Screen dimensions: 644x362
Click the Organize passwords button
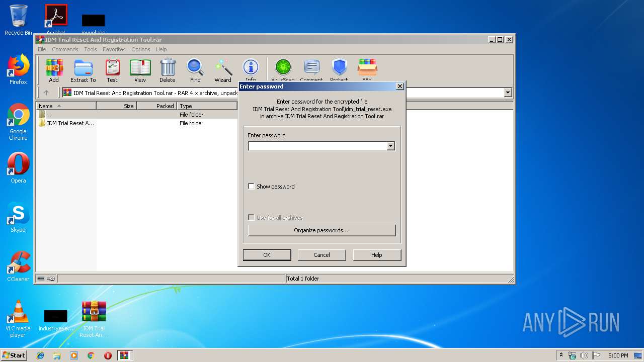[321, 230]
